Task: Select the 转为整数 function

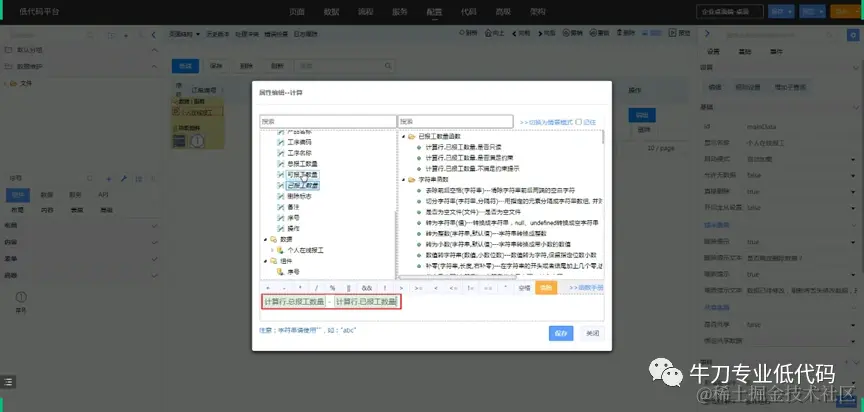Action: [484, 234]
